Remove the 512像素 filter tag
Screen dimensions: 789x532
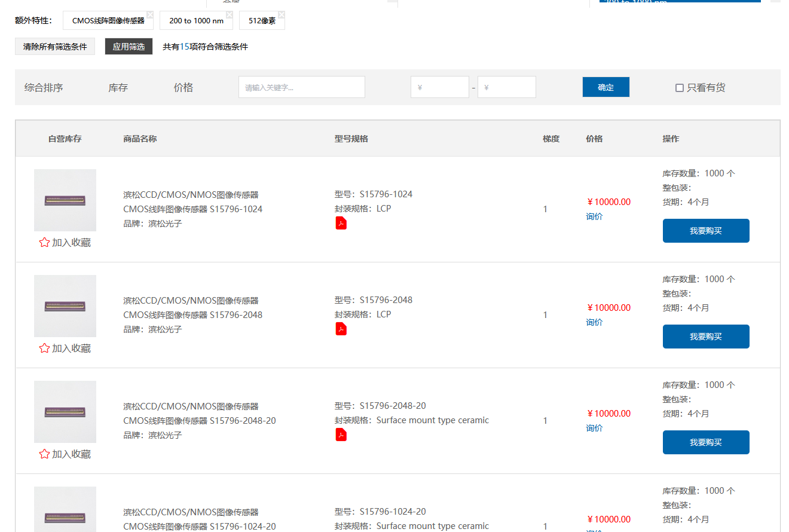(x=282, y=14)
